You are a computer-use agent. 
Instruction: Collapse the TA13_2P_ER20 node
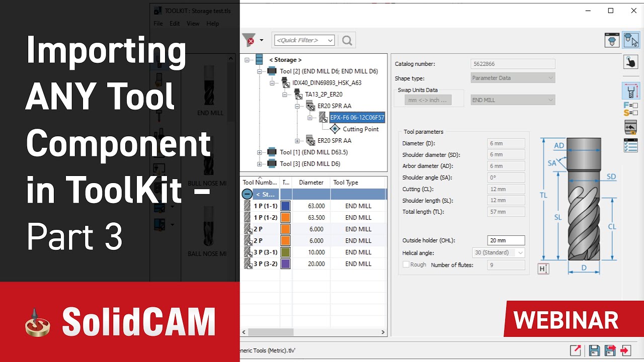pyautogui.click(x=285, y=95)
